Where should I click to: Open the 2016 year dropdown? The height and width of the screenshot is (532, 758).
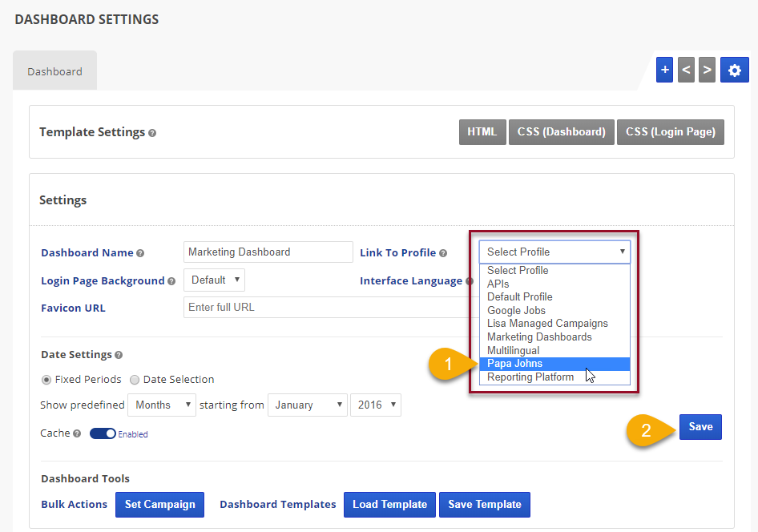[375, 405]
